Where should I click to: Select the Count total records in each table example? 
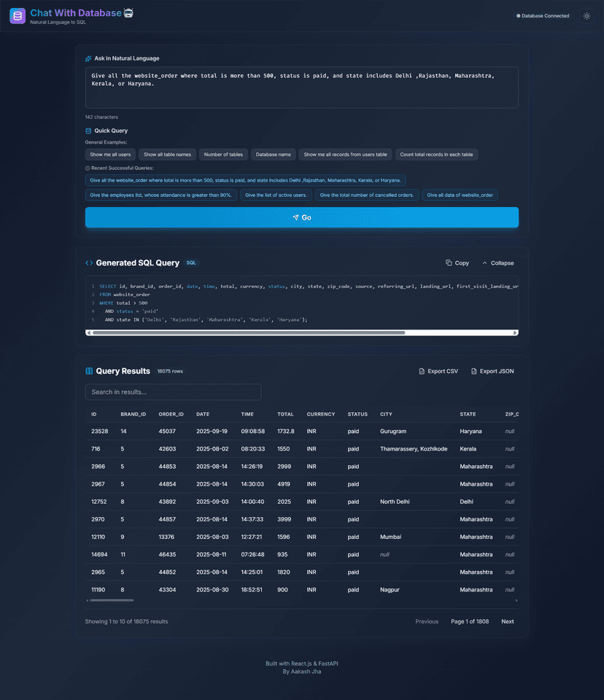435,154
